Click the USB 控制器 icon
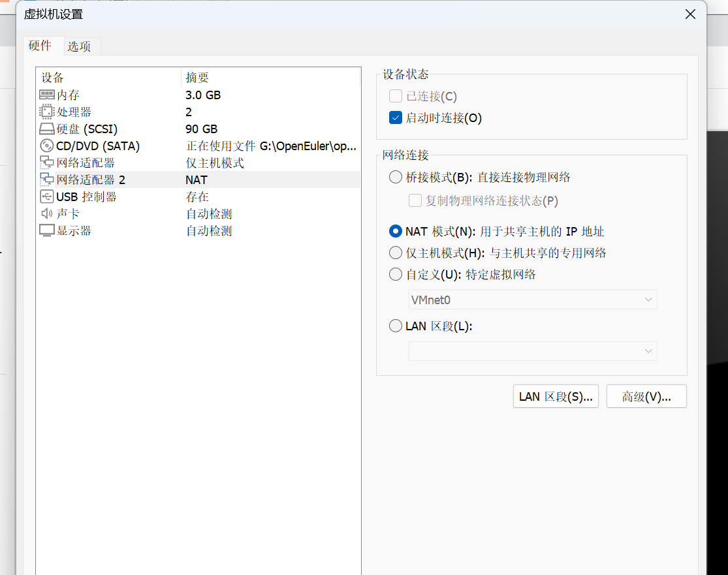Viewport: 728px width, 575px height. coord(47,196)
